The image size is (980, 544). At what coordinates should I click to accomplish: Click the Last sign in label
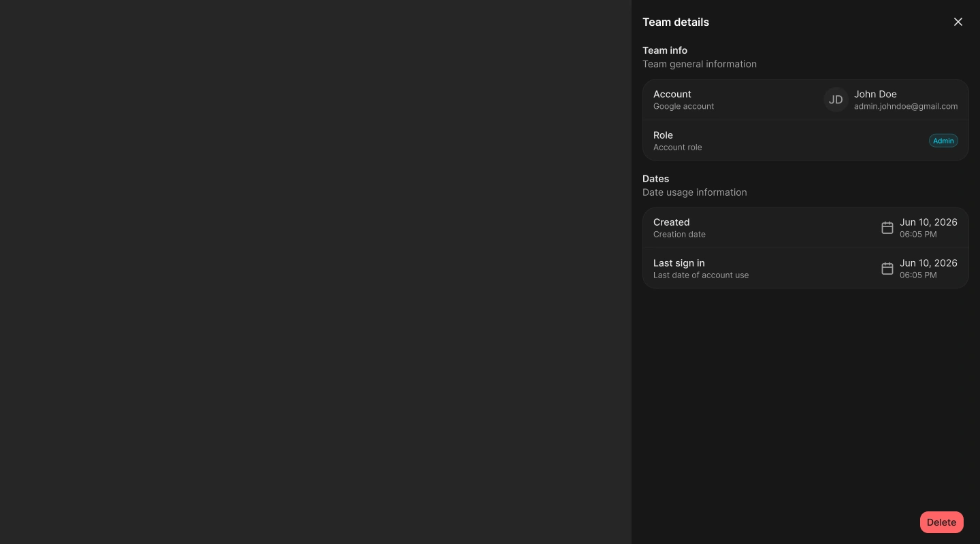(x=679, y=262)
